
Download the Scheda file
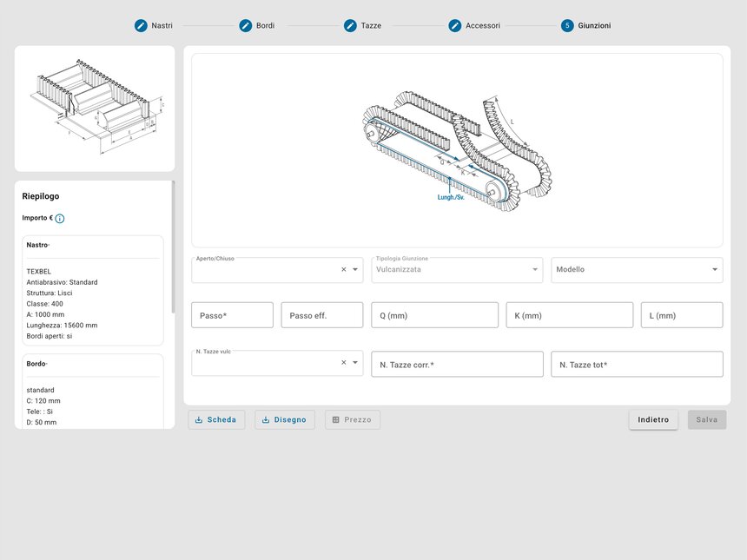click(216, 420)
